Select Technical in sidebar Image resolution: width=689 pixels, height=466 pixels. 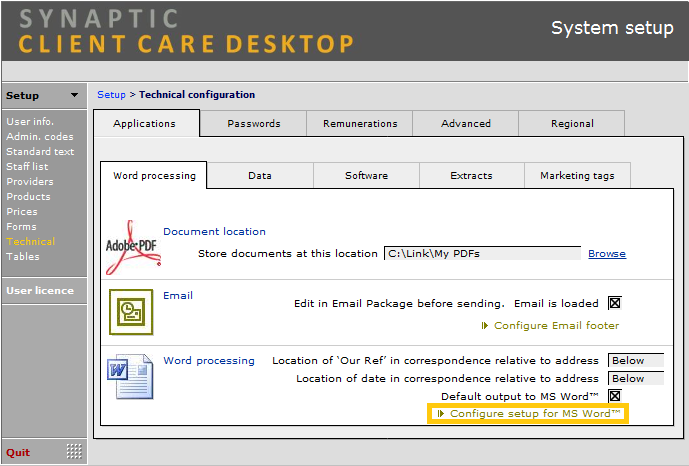tap(31, 242)
